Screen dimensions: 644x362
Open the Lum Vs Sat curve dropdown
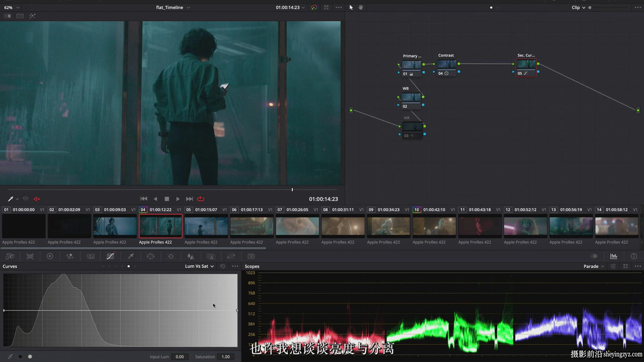click(x=199, y=266)
